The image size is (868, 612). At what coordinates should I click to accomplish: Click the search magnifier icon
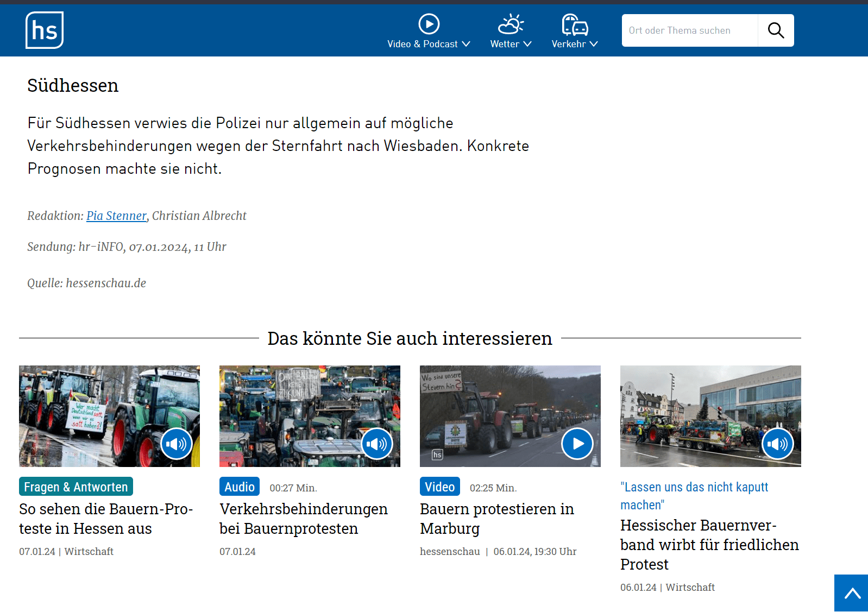[776, 30]
